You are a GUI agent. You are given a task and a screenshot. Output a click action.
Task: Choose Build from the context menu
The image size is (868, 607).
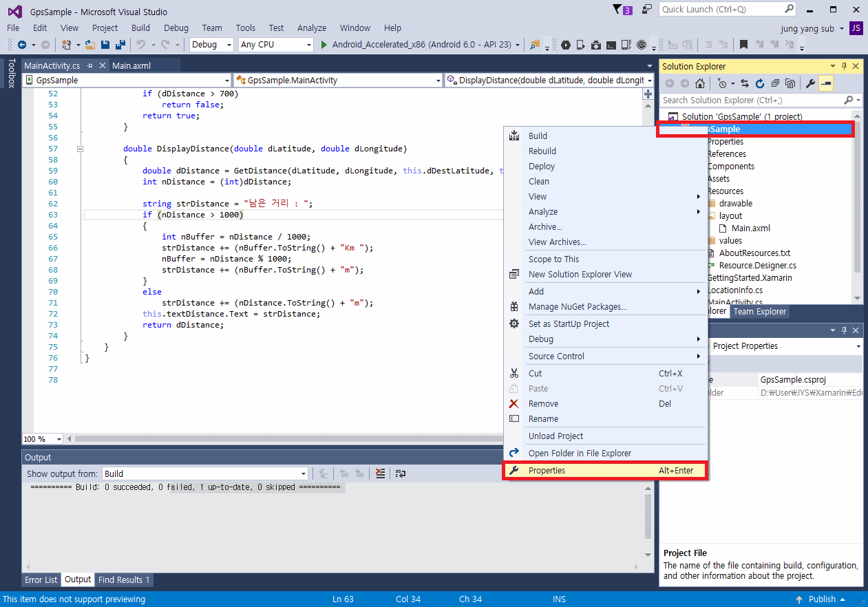(604, 136)
